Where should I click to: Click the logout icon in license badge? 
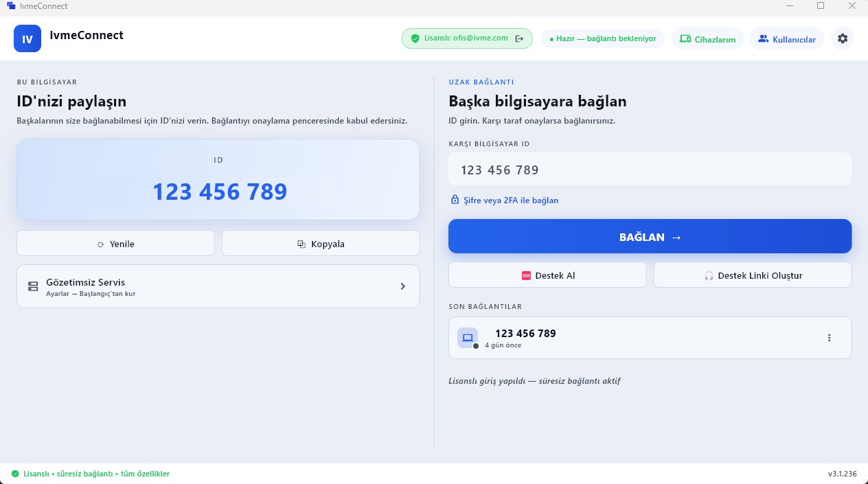(x=519, y=38)
